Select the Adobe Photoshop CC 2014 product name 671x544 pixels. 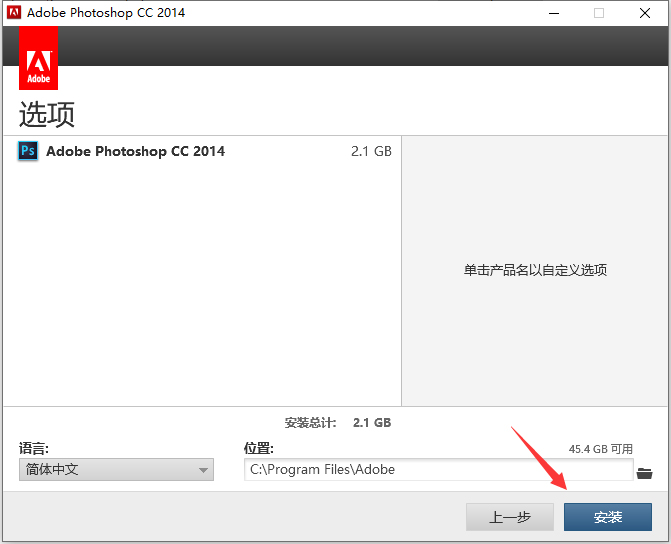(135, 151)
